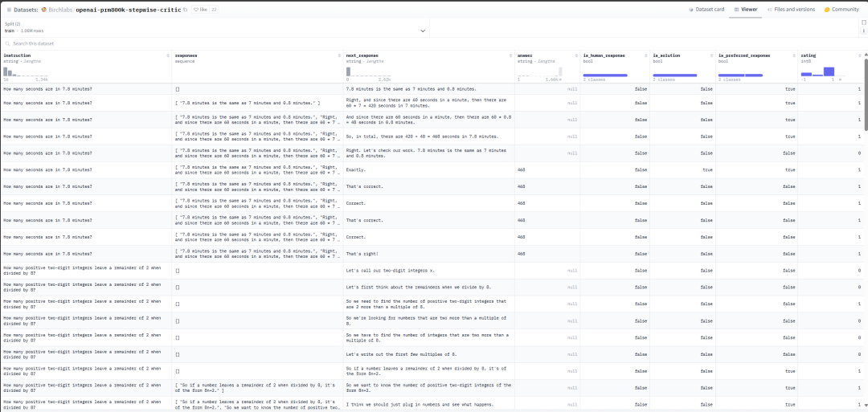
Task: Select the like count 22
Action: [x=214, y=10]
